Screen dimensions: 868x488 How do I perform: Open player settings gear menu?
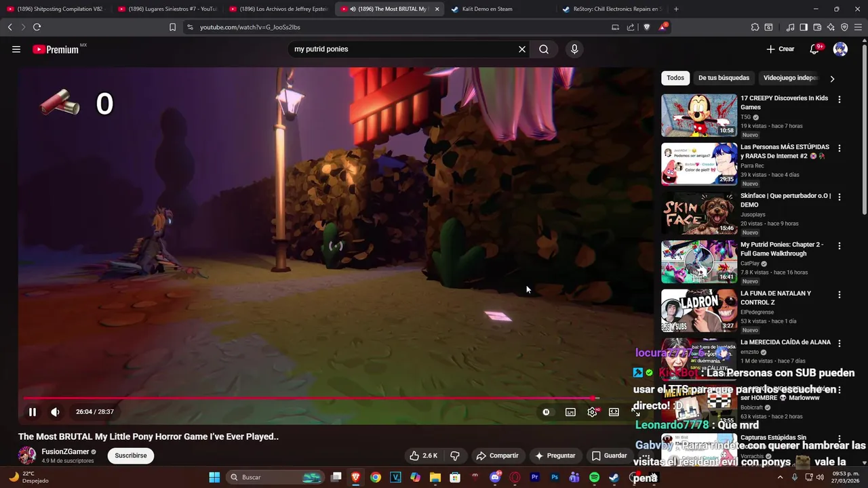tap(592, 412)
